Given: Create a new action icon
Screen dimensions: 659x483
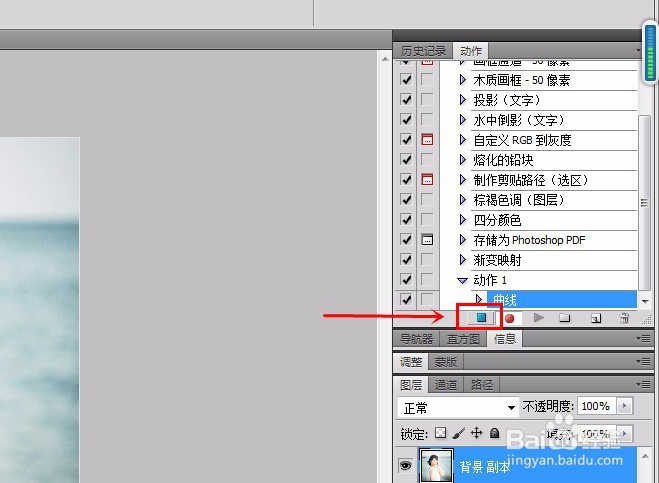Looking at the screenshot, I should [596, 318].
